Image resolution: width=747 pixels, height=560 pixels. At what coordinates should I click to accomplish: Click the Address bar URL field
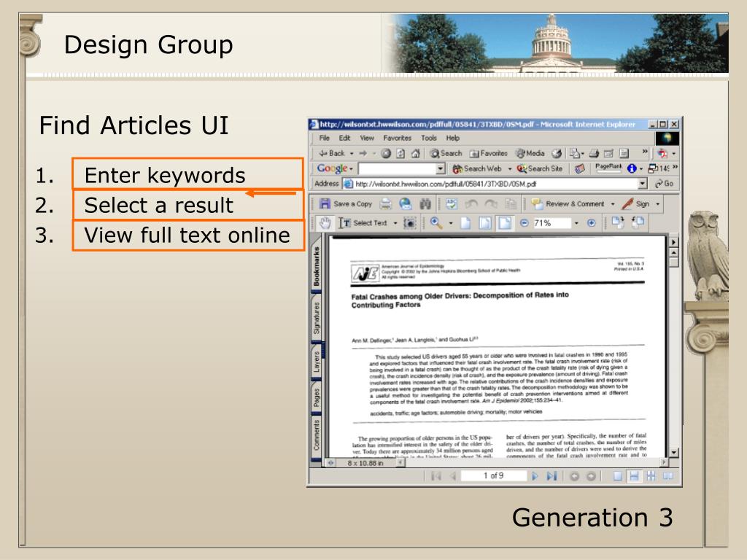point(491,184)
